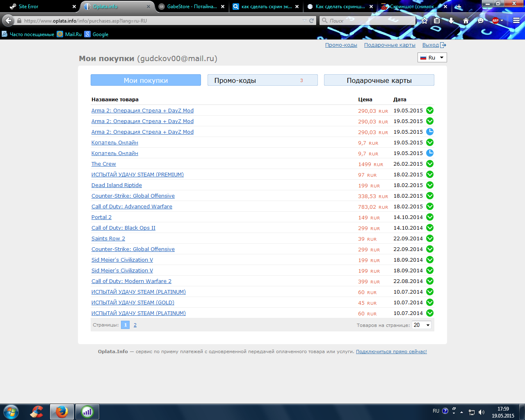The width and height of the screenshot is (525, 420).
Task: Switch to the GabeStore browser tab
Action: (192, 7)
